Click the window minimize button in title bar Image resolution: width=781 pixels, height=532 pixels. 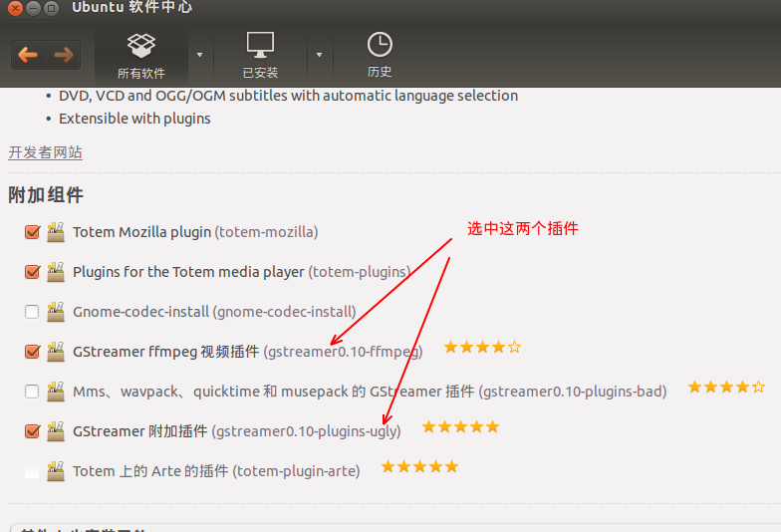click(34, 8)
